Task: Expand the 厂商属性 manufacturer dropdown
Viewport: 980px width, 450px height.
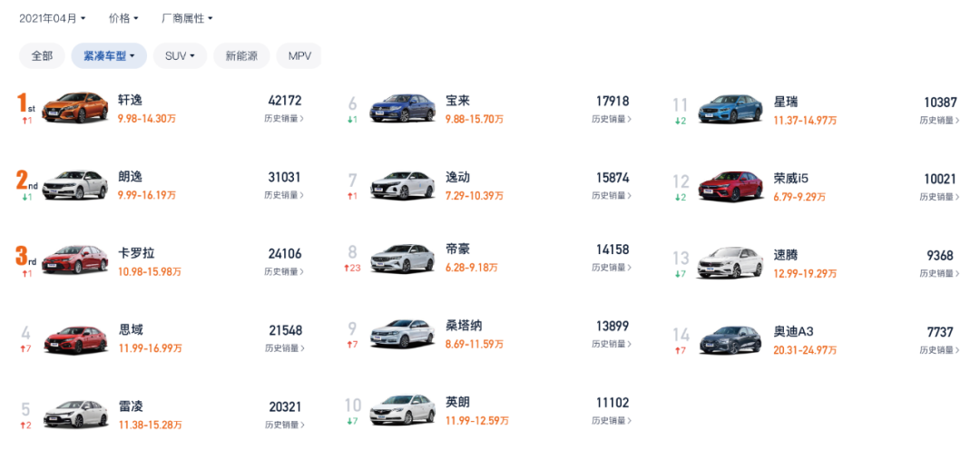Action: [187, 18]
